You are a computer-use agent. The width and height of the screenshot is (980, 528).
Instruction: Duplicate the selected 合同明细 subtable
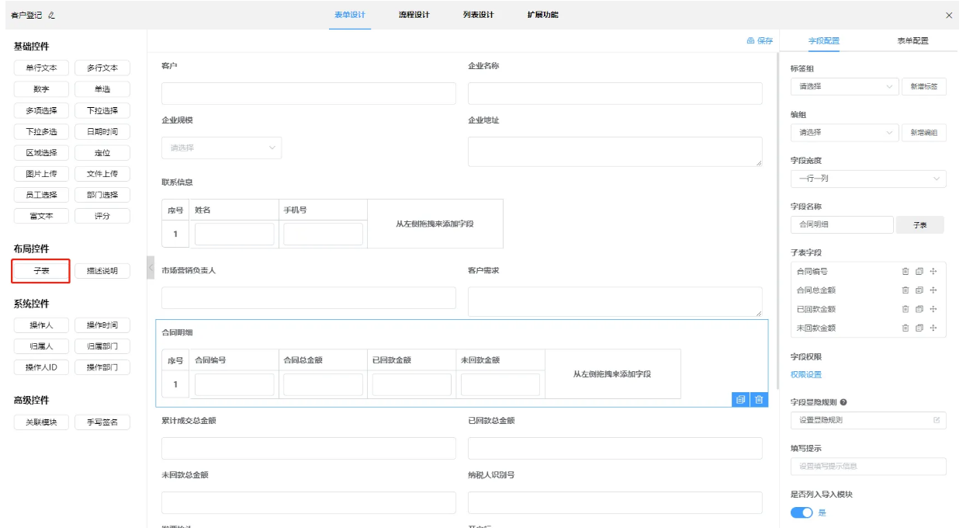point(741,399)
